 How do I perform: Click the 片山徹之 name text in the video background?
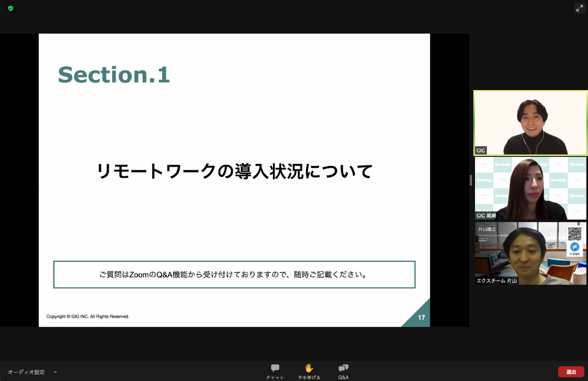point(487,229)
